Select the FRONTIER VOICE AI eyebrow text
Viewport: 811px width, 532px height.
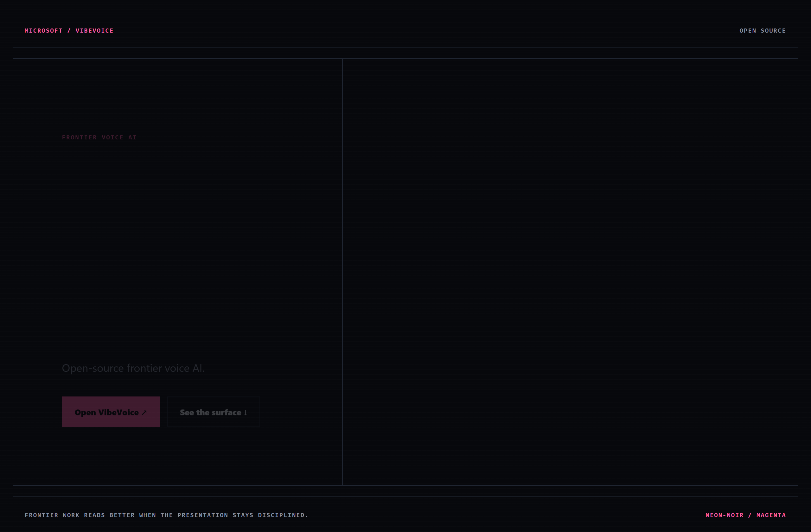coord(99,137)
